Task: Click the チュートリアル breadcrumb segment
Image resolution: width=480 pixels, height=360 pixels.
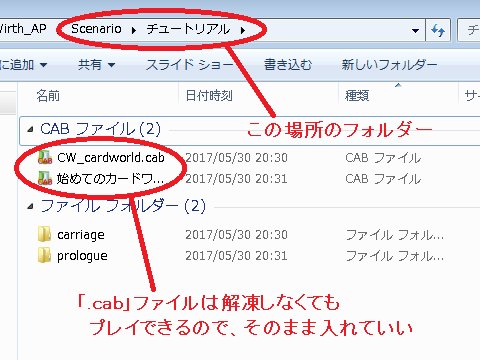Action: (188, 29)
